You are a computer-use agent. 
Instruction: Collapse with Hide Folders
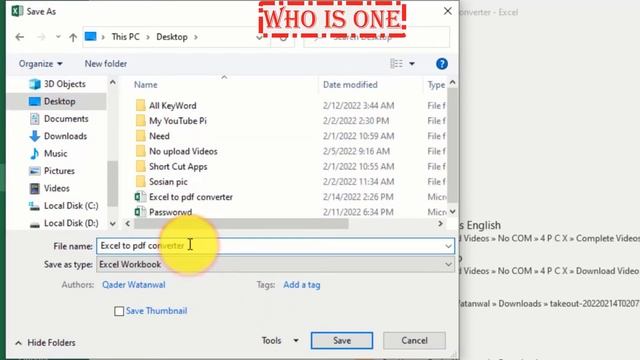tap(45, 342)
